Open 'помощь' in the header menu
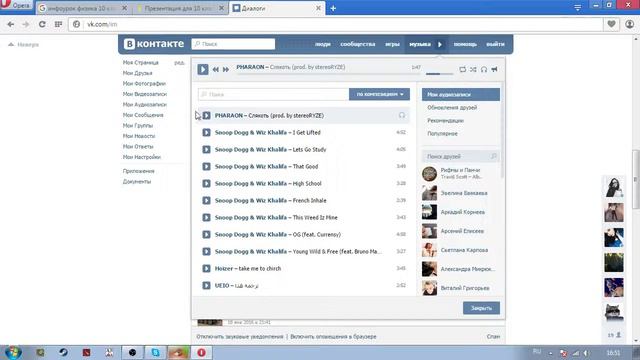640x360 pixels. tap(465, 44)
